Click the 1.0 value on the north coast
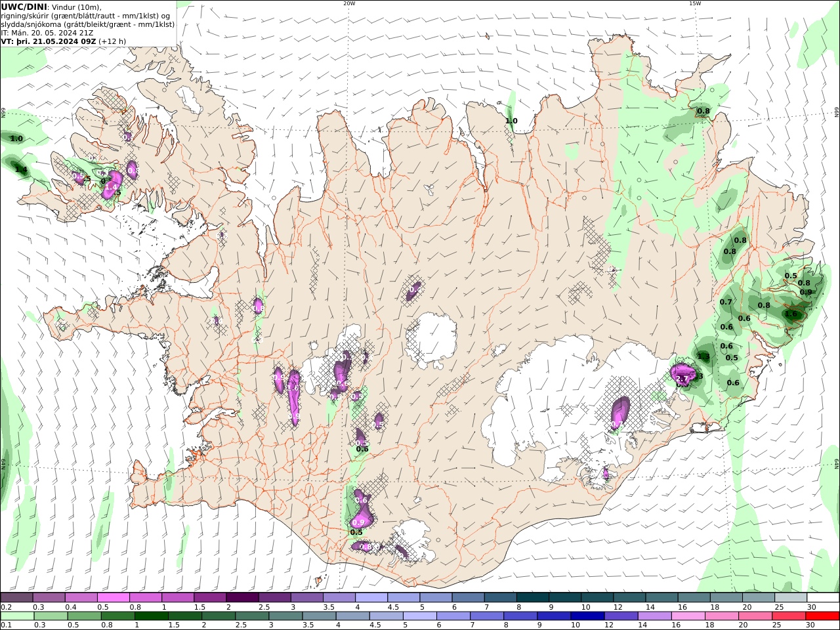 (x=511, y=121)
